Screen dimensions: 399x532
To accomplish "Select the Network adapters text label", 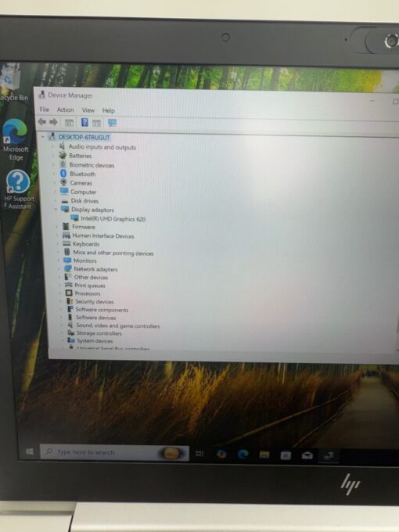I will (95, 269).
